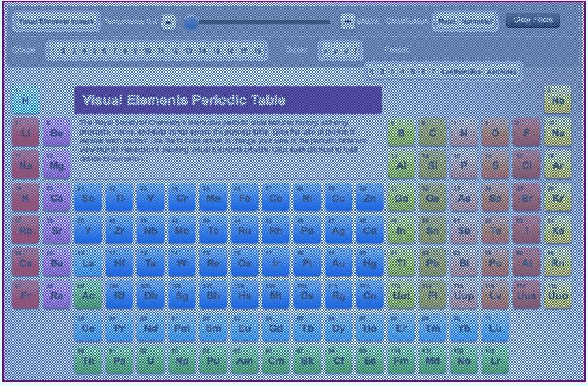Viewport: 588px width, 386px height.
Task: Open the Uuo element 118 tile
Action: (557, 295)
